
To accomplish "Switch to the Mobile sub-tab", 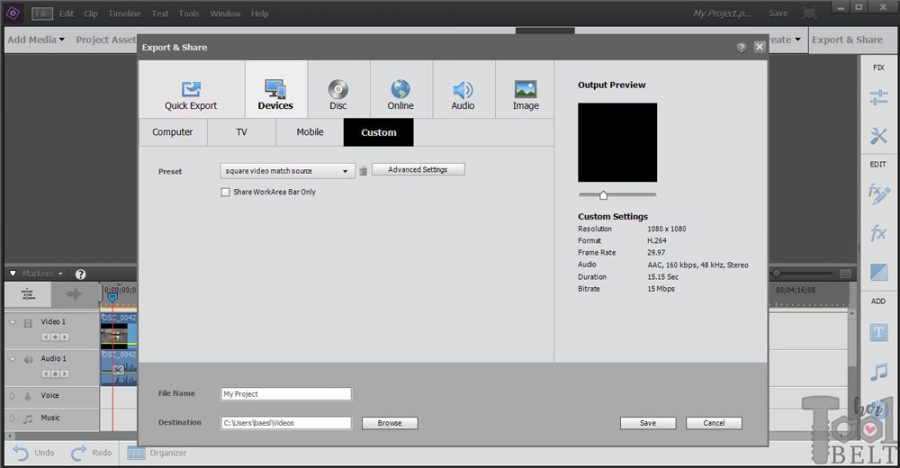I will click(310, 132).
